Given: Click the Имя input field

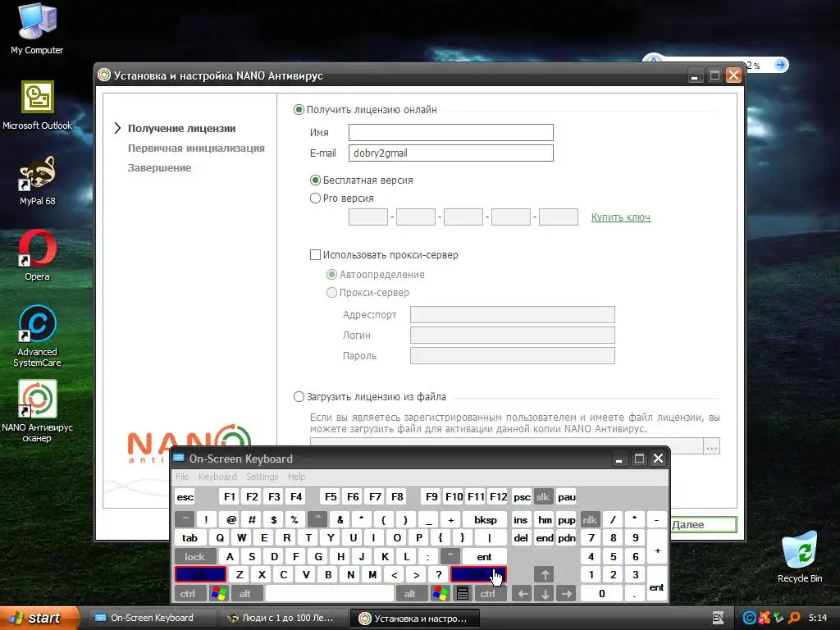Looking at the screenshot, I should point(450,132).
